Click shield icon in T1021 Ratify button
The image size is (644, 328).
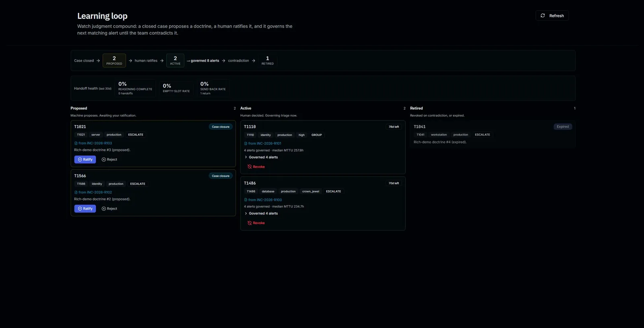pyautogui.click(x=80, y=160)
